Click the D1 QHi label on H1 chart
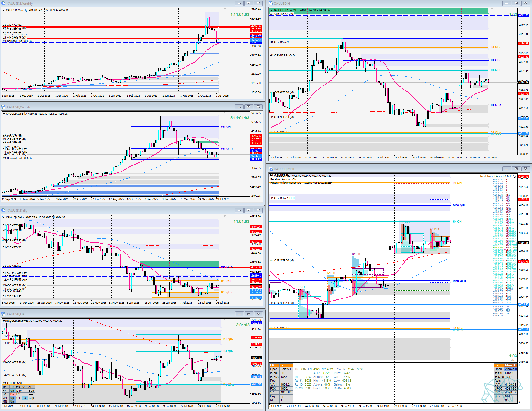 (495, 47)
